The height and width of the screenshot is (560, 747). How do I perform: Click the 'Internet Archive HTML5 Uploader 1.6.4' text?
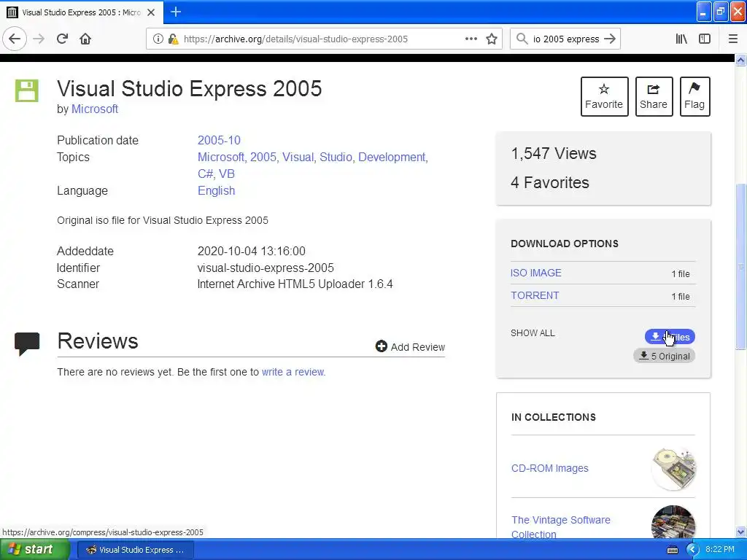click(295, 284)
